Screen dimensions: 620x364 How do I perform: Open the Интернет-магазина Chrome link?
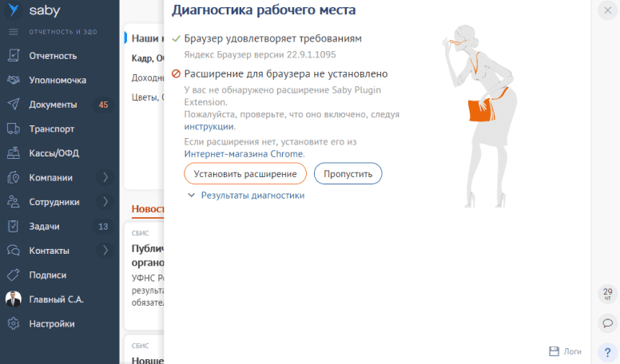point(244,154)
